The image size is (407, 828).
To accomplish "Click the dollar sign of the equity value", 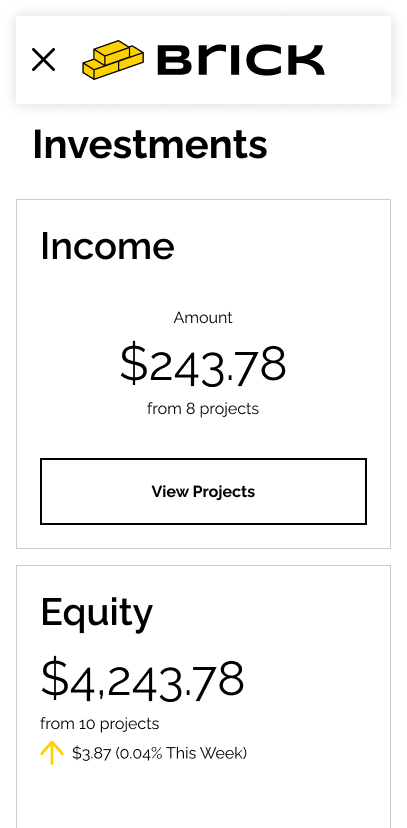I will (x=54, y=679).
